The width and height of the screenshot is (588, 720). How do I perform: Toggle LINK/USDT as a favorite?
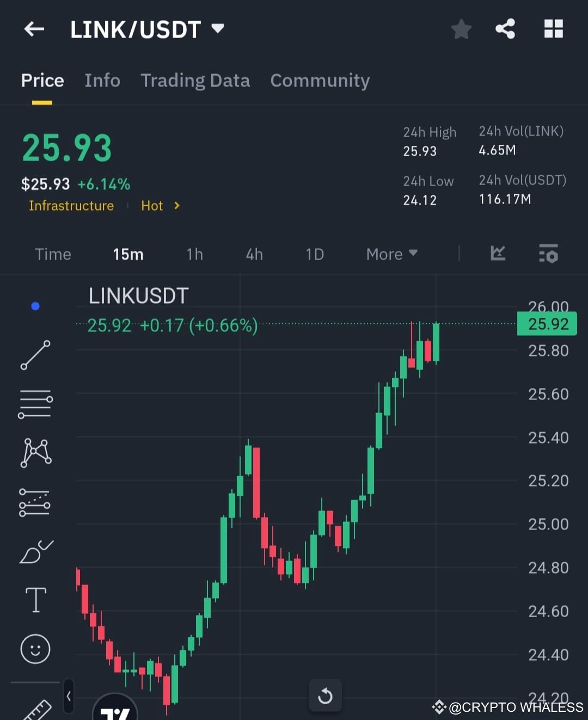pos(461,29)
